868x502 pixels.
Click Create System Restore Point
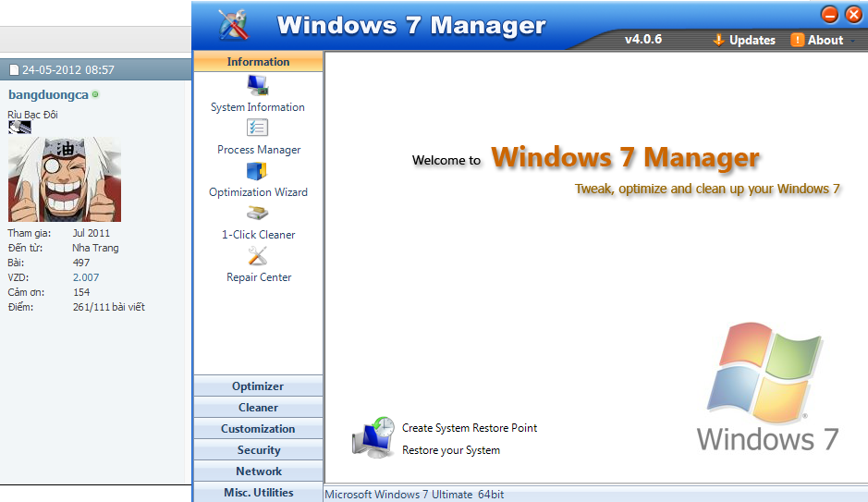[470, 428]
